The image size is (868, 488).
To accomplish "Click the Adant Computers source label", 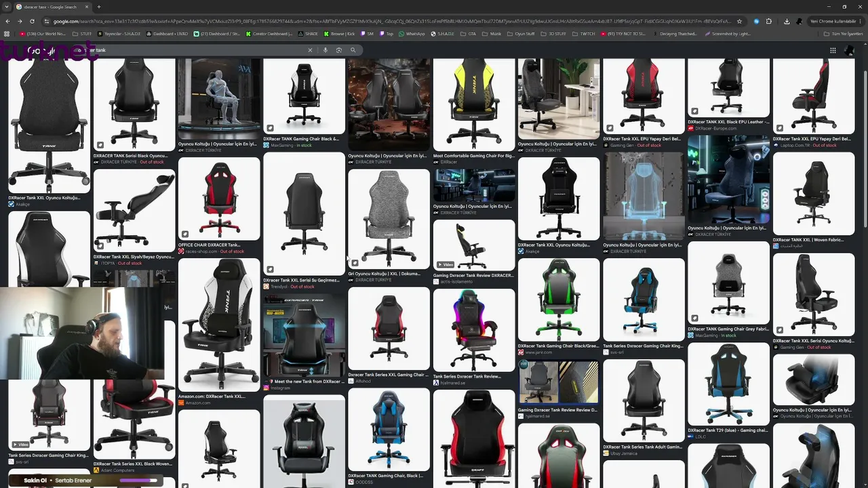I will click(116, 470).
